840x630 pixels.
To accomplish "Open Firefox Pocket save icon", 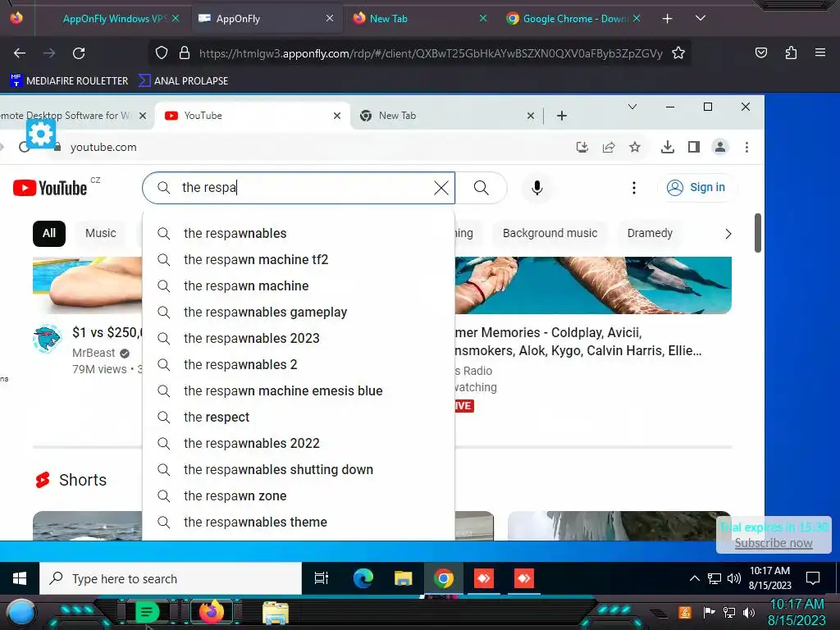I will click(760, 52).
